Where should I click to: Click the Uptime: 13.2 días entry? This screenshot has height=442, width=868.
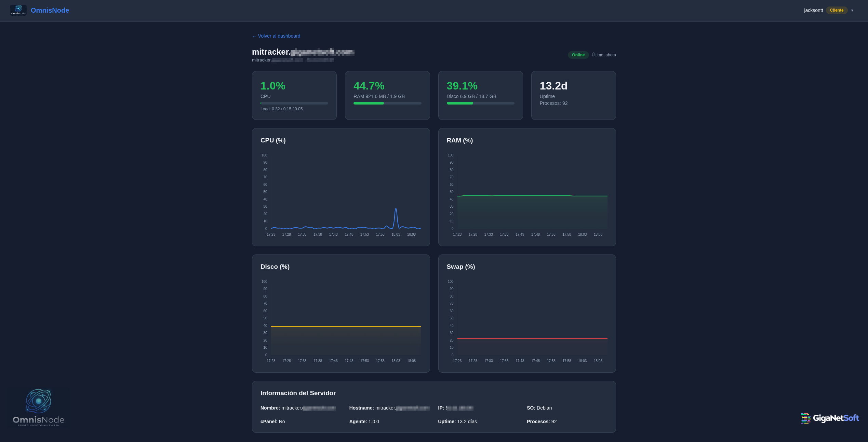click(457, 422)
